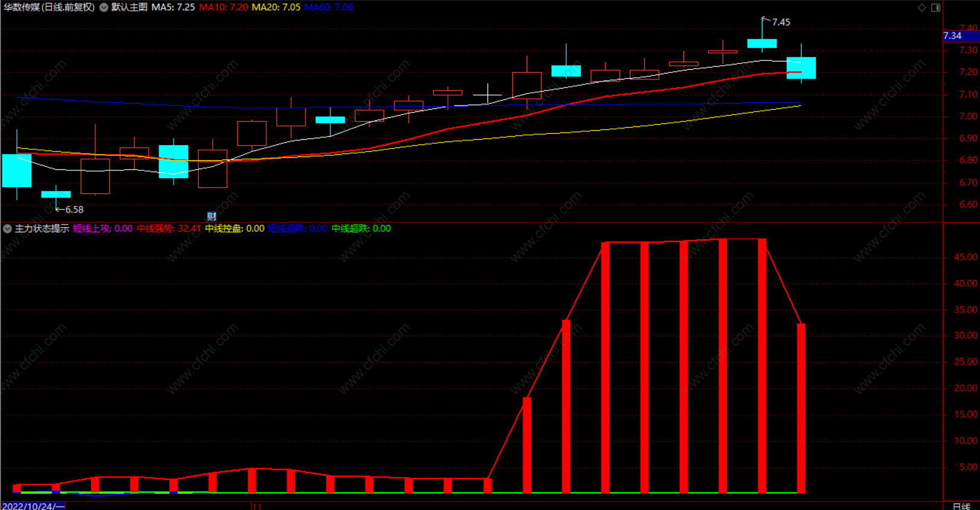Click the 7.00 label on price axis
The height and width of the screenshot is (510, 980).
[x=969, y=116]
